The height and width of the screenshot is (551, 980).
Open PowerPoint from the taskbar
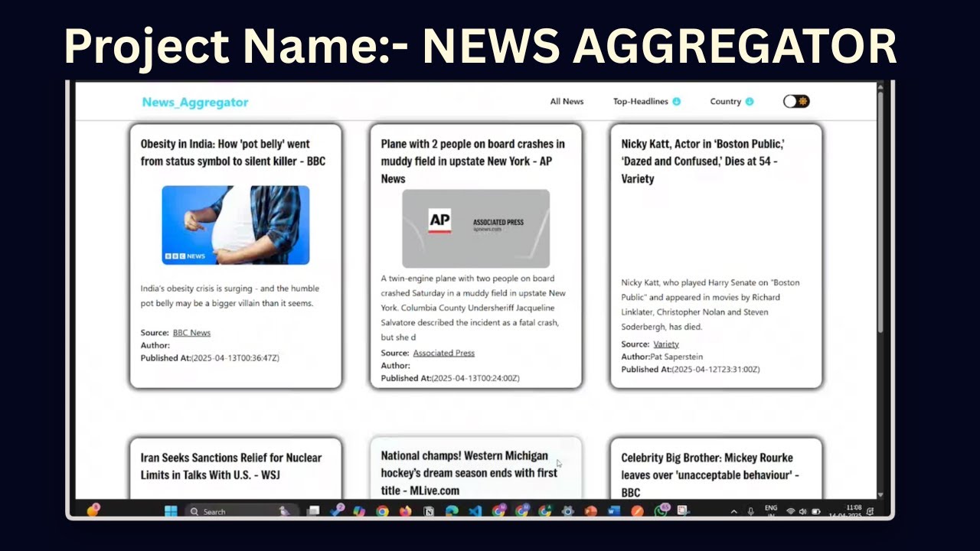591,510
